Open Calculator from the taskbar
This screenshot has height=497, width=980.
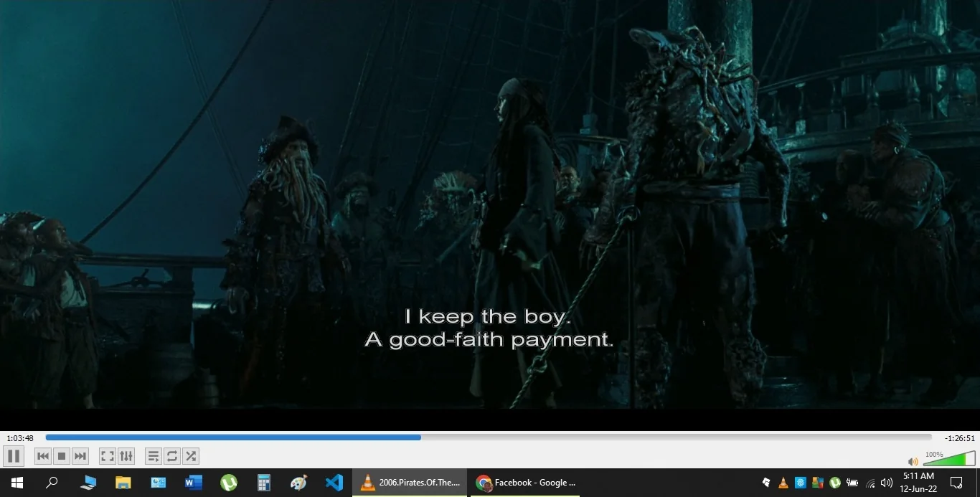click(264, 483)
